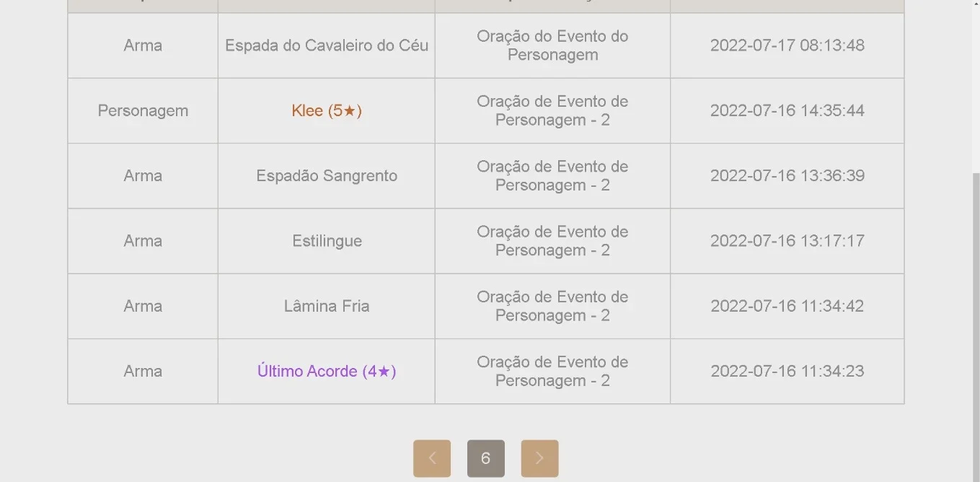Click timestamp 2022-07-16 11:34:42
Viewport: 980px width, 482px height.
787,306
